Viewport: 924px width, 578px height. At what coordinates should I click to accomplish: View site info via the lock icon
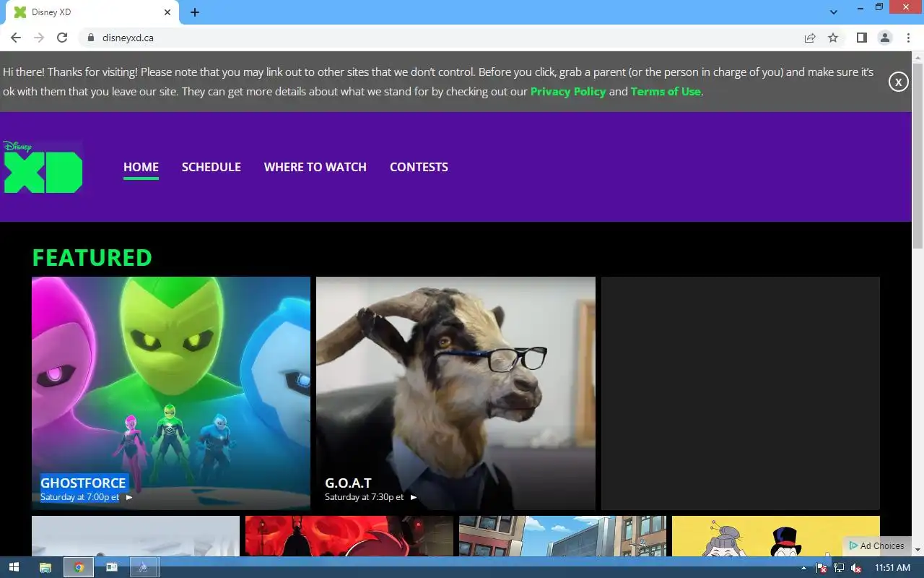(x=90, y=38)
